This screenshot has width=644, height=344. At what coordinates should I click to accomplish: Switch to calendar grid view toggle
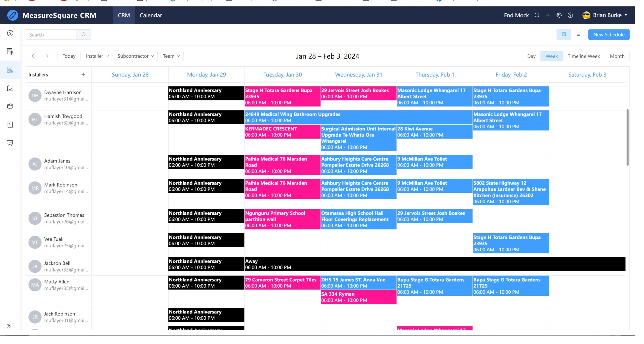564,34
